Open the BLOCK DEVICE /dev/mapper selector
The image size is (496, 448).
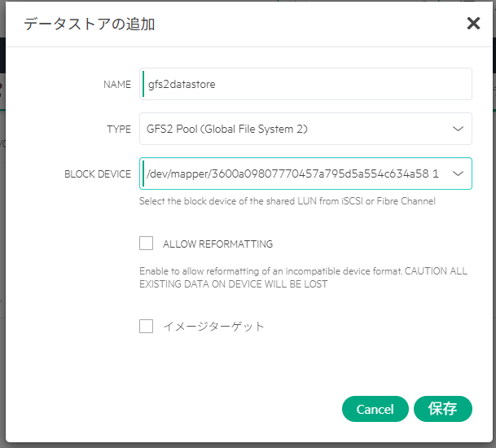pyautogui.click(x=293, y=173)
